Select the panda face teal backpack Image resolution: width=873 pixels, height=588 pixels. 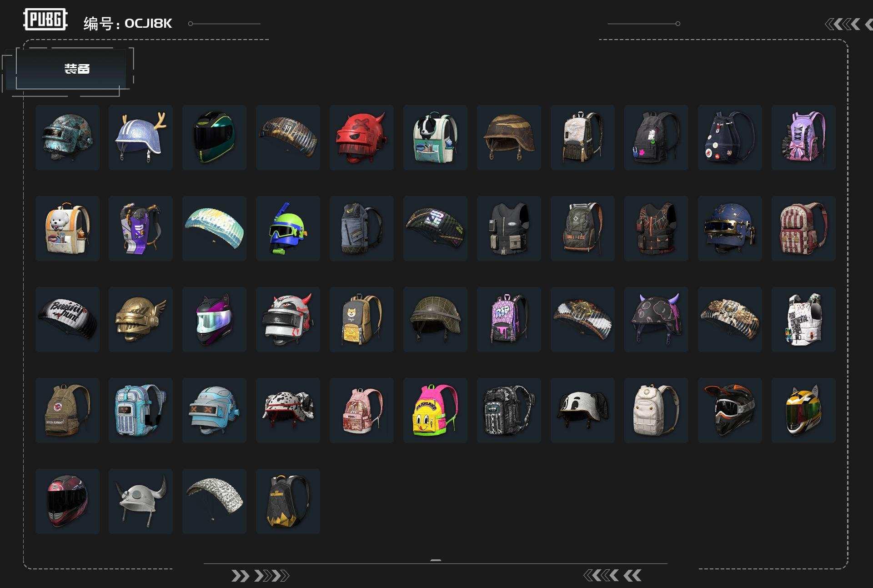435,137
